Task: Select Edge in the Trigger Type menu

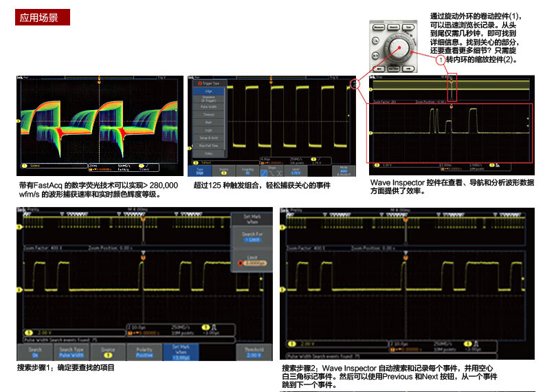Action: click(208, 91)
